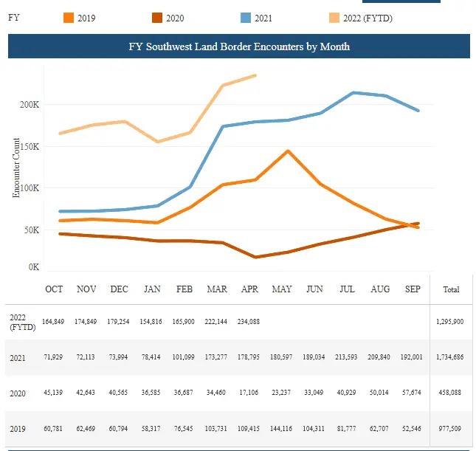Click the 2020 row label in table
The image size is (476, 451).
(17, 394)
